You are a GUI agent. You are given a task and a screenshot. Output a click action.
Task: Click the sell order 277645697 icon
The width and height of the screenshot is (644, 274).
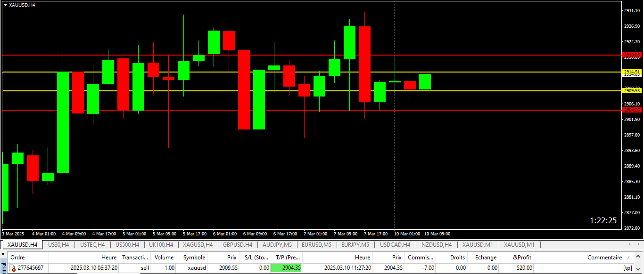(12, 268)
